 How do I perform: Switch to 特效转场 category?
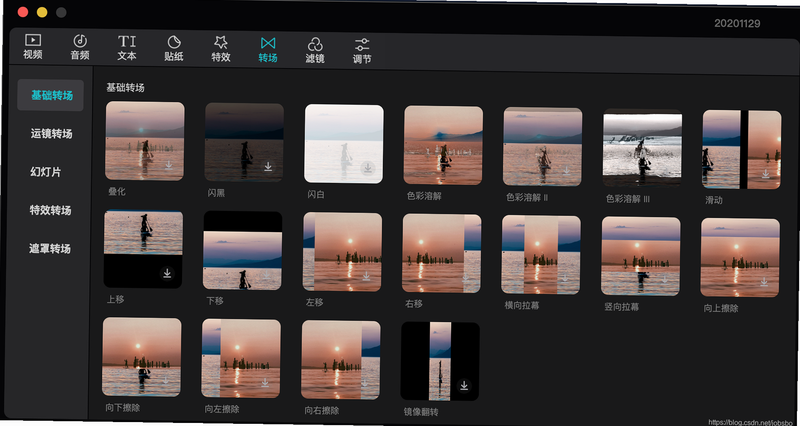pos(50,210)
